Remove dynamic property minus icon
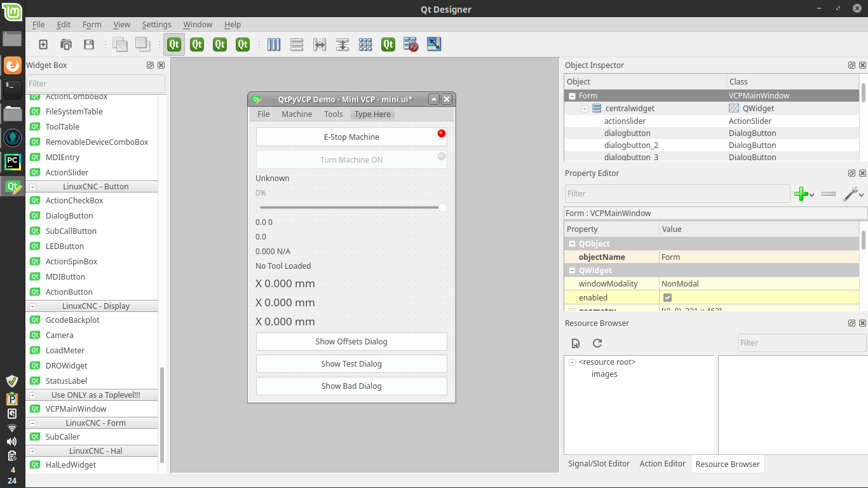This screenshot has width=868, height=488. 829,194
